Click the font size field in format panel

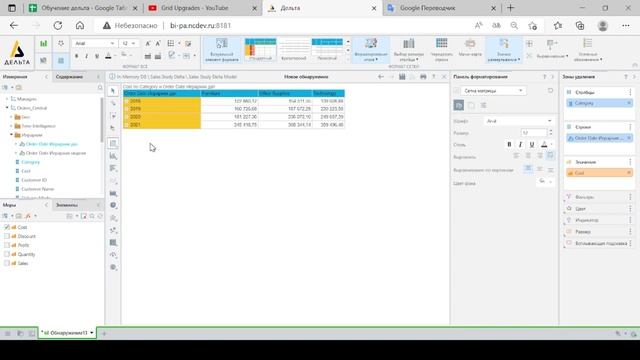(x=534, y=133)
